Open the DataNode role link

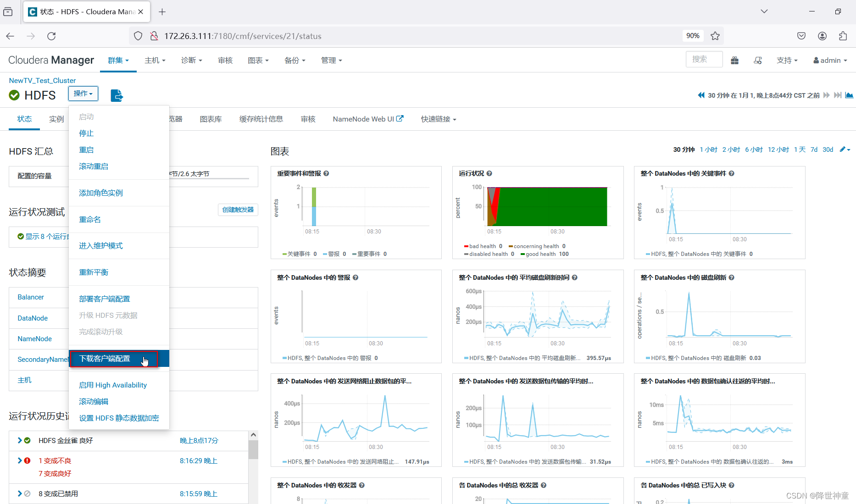pyautogui.click(x=33, y=318)
